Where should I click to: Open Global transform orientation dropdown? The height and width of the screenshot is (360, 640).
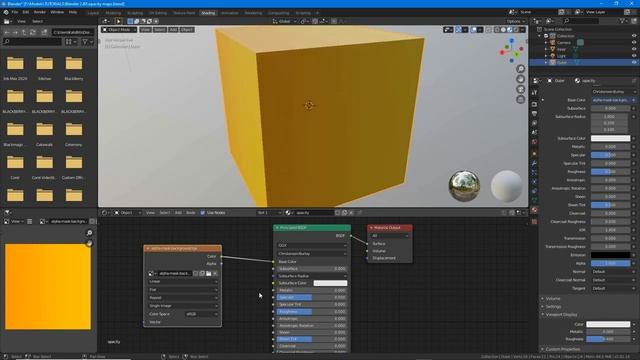284,21
